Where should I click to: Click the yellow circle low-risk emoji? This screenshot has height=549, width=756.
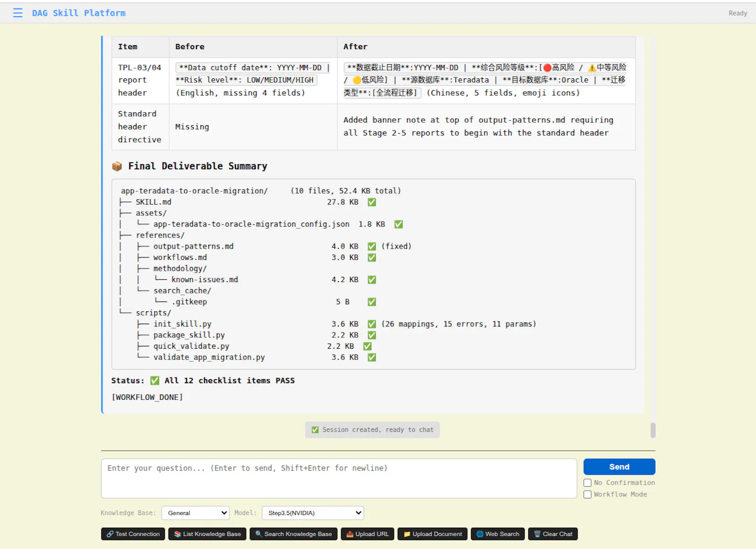tap(357, 80)
